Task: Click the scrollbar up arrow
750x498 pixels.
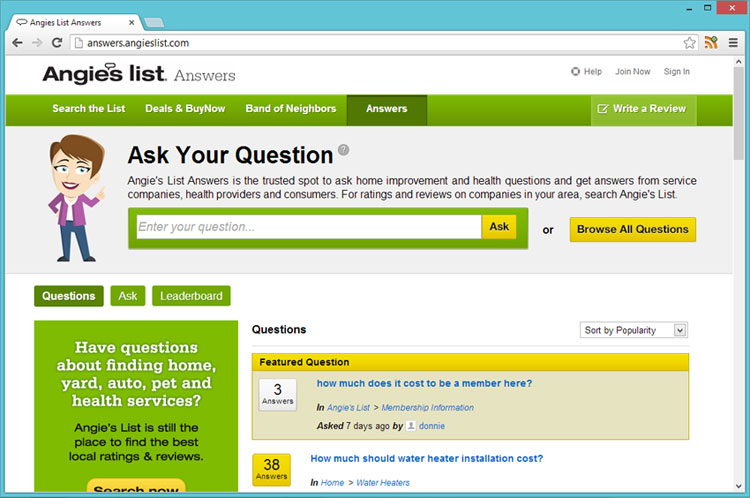Action: [x=739, y=61]
